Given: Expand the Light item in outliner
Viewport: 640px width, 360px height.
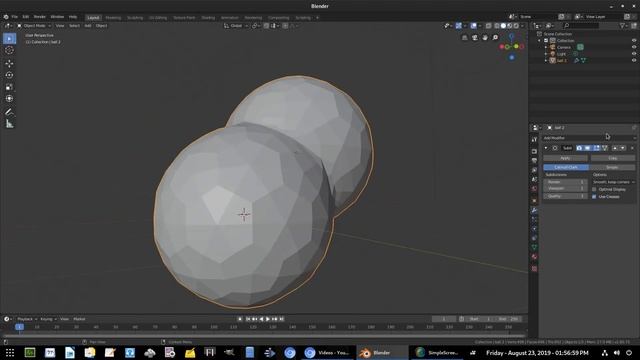Looking at the screenshot, I should pos(546,53).
